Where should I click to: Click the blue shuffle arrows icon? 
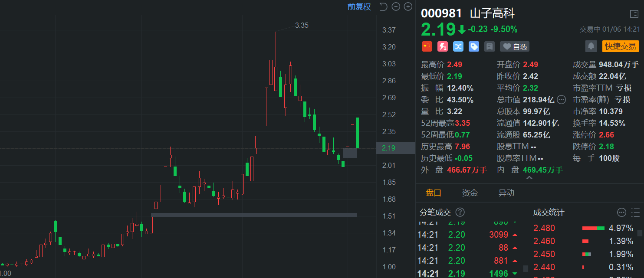point(458,46)
